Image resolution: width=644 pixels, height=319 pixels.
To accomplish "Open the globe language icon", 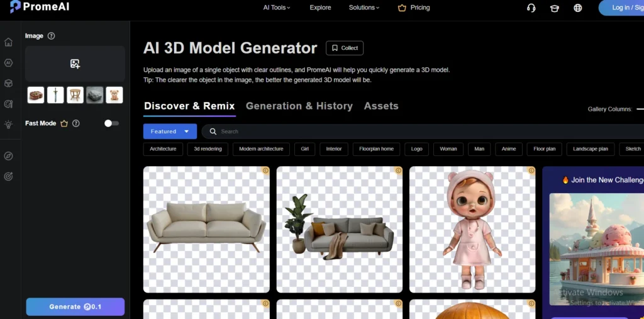I will (578, 8).
